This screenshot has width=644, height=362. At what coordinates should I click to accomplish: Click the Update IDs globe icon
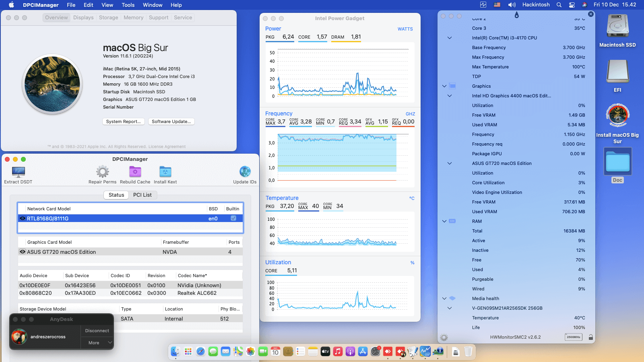[245, 172]
